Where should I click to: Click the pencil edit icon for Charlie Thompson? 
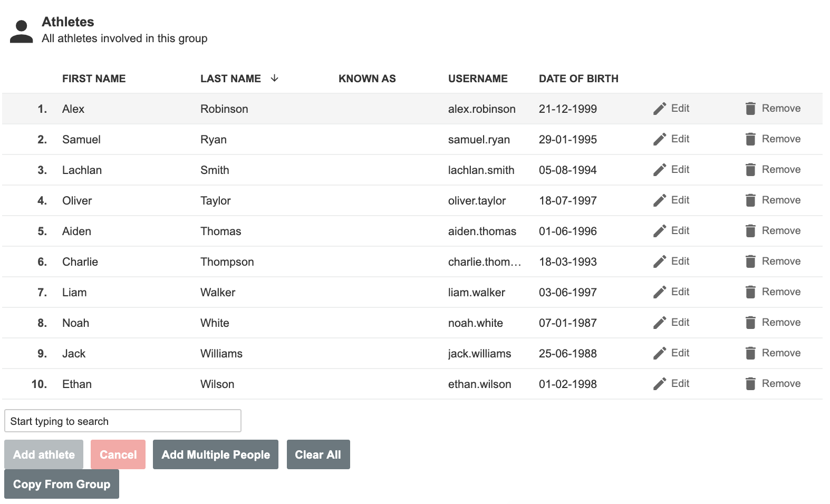pyautogui.click(x=660, y=261)
